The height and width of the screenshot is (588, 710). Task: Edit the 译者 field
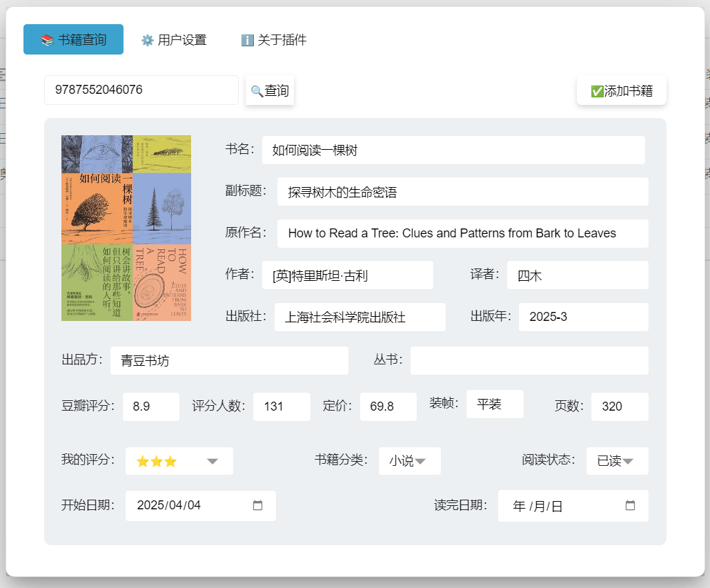(577, 275)
